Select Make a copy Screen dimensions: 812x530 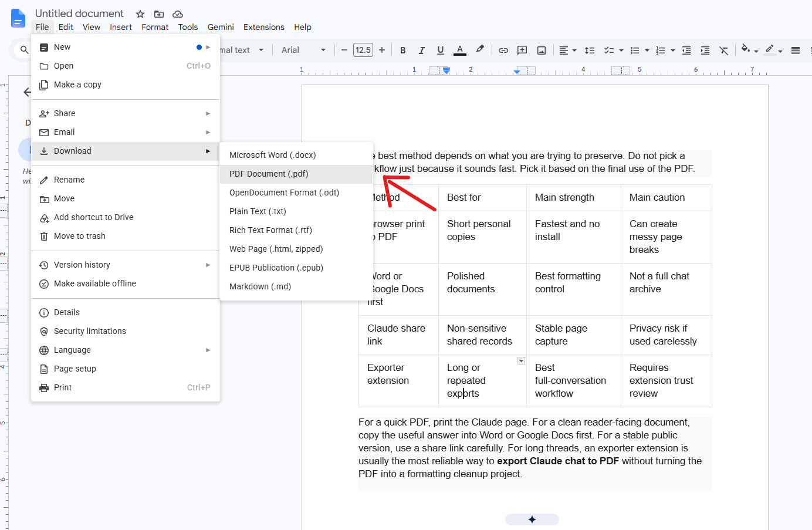pyautogui.click(x=126, y=85)
